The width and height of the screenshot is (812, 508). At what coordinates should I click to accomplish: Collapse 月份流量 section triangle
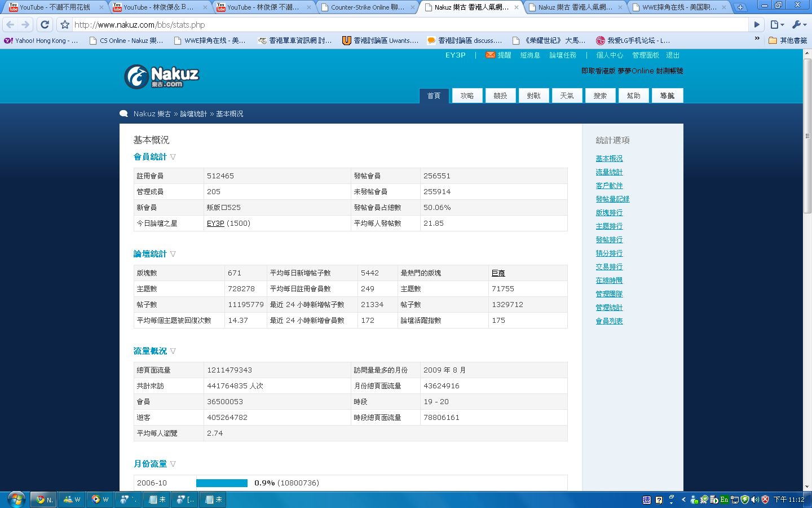click(173, 464)
